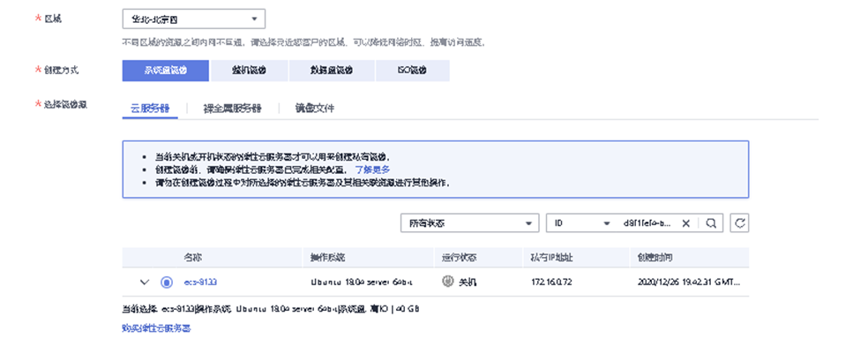Screen dimensions: 868x347
Task: Click the ID search input field
Action: (x=647, y=223)
